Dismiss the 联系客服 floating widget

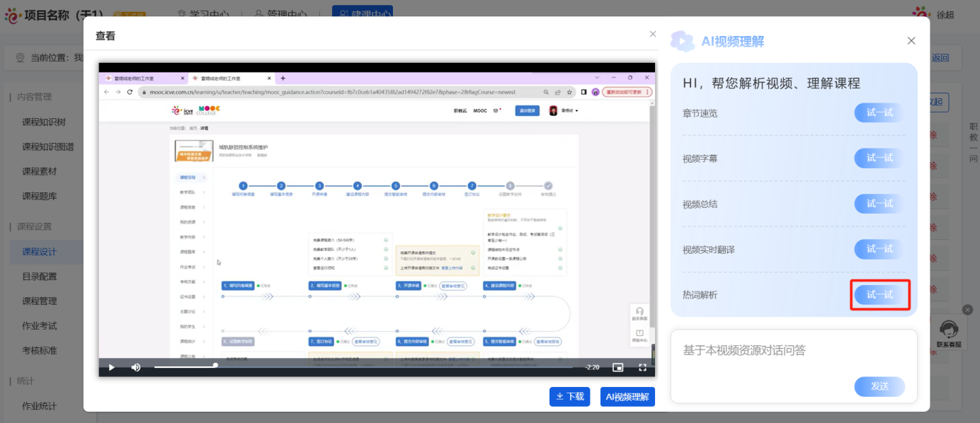968,309
